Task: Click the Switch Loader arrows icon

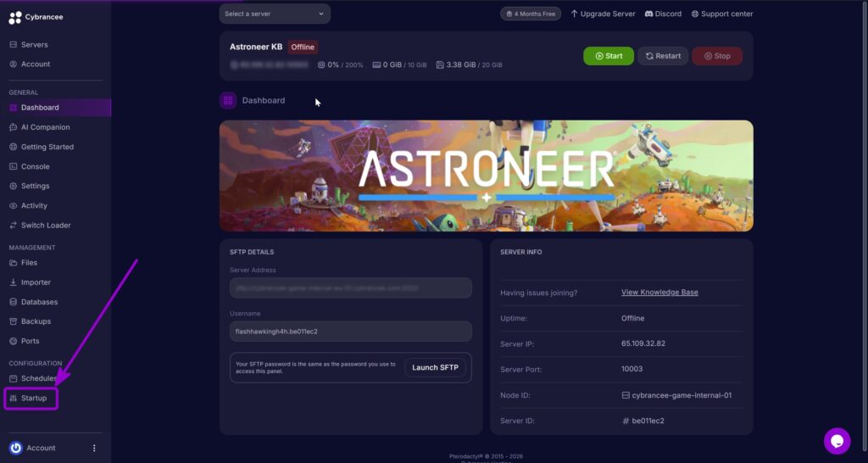Action: click(x=14, y=226)
